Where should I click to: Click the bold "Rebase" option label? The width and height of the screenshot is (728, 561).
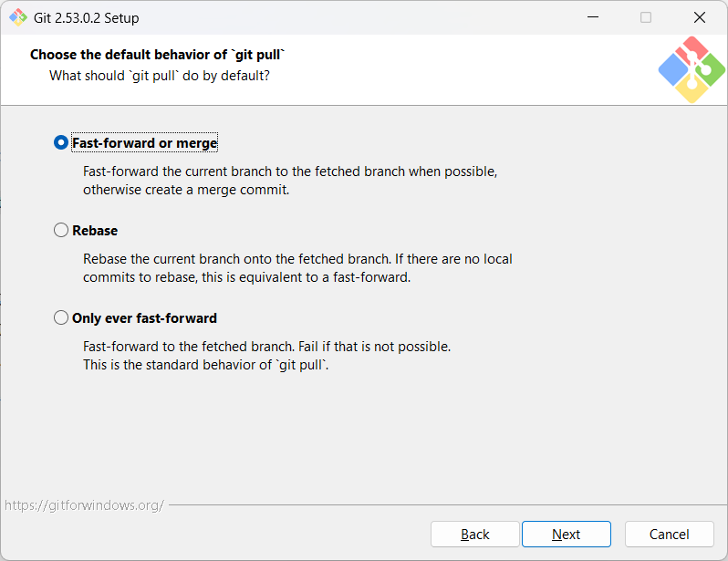pos(95,231)
